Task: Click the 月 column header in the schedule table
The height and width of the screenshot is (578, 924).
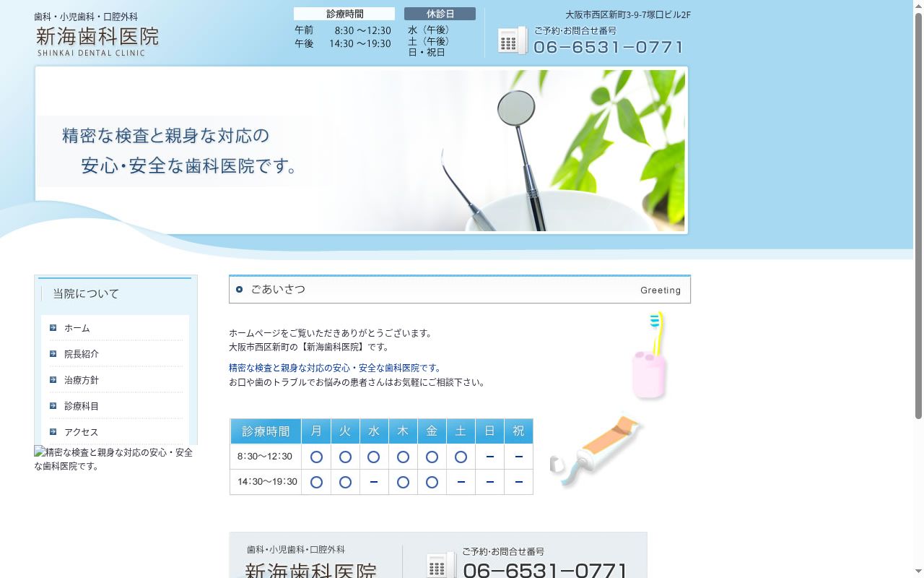Action: (316, 431)
